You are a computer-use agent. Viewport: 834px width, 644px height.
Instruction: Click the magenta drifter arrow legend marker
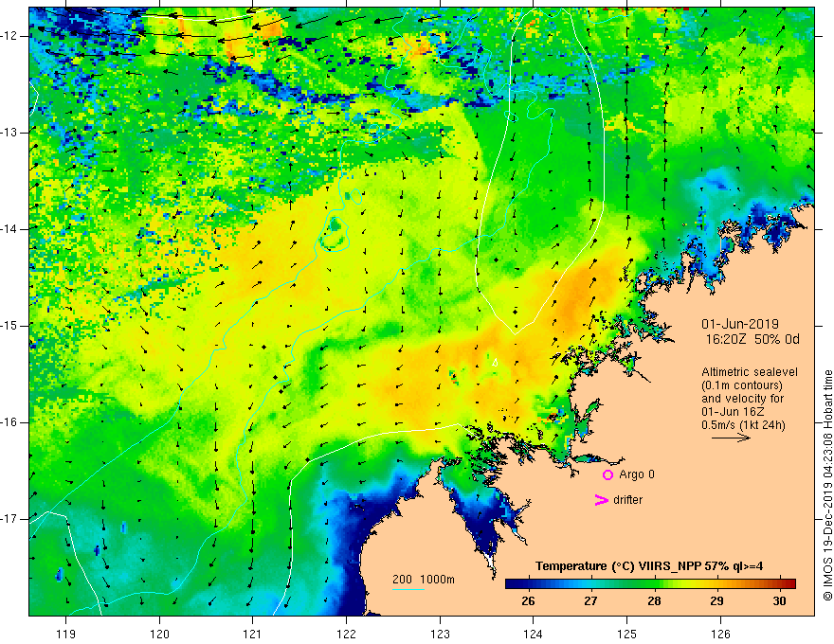coord(601,500)
